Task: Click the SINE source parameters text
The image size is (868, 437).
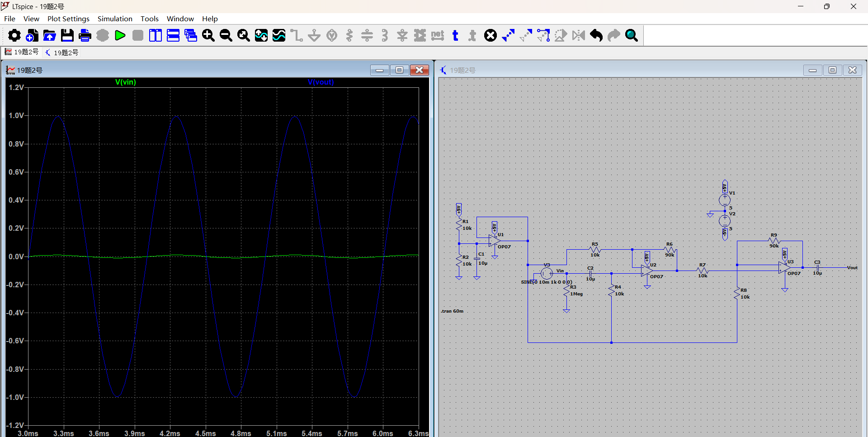Action: 547,282
